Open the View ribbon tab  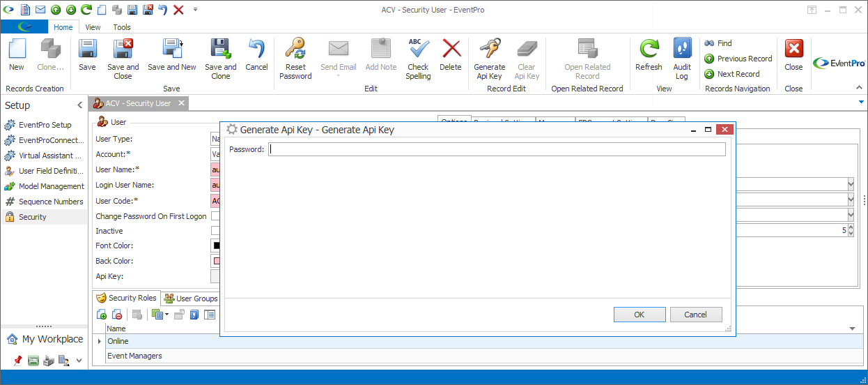point(93,27)
